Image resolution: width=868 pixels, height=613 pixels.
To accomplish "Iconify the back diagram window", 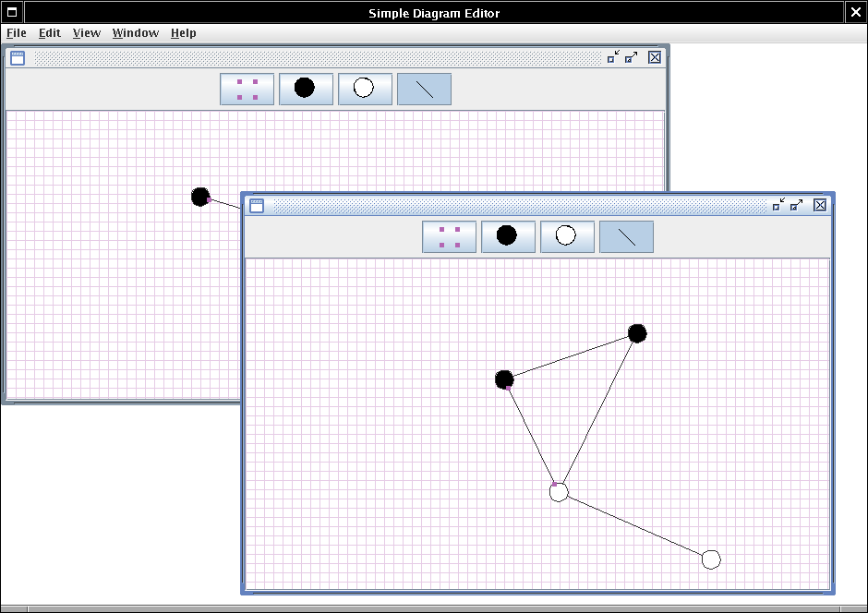I will coord(613,57).
